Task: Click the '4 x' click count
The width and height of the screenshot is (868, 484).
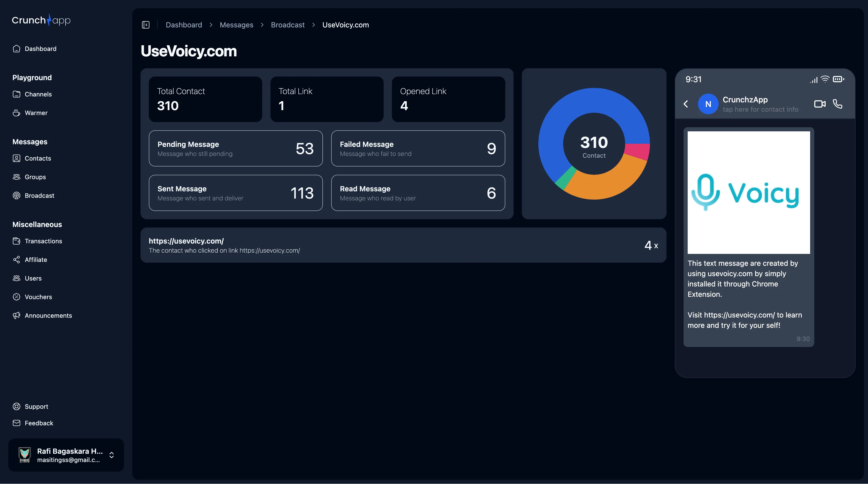Action: [651, 245]
